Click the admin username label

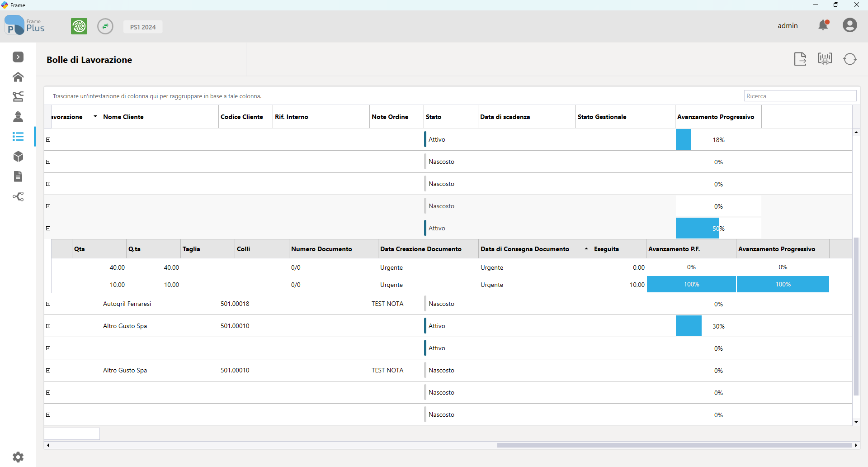[788, 26]
